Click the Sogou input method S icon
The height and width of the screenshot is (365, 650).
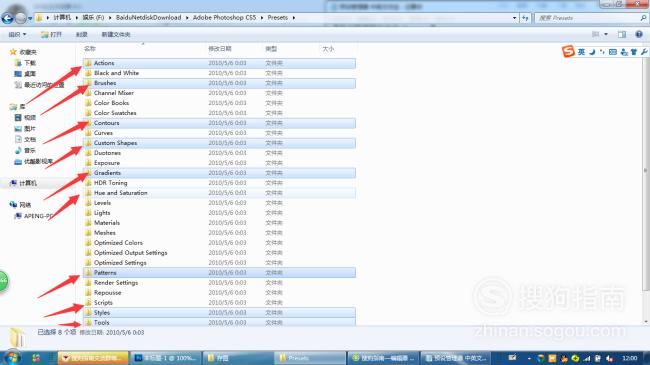click(x=568, y=51)
